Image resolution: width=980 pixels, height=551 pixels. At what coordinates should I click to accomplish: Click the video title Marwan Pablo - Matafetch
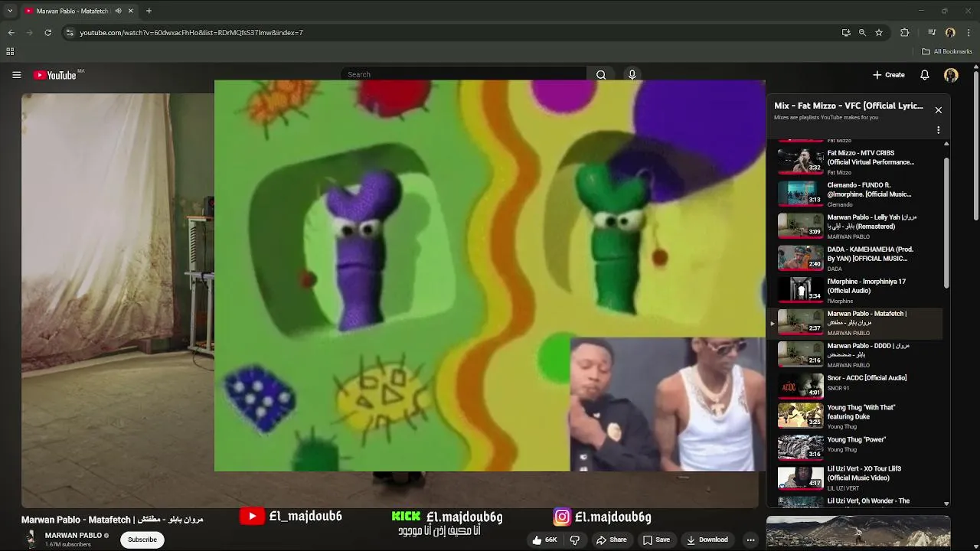tap(112, 520)
